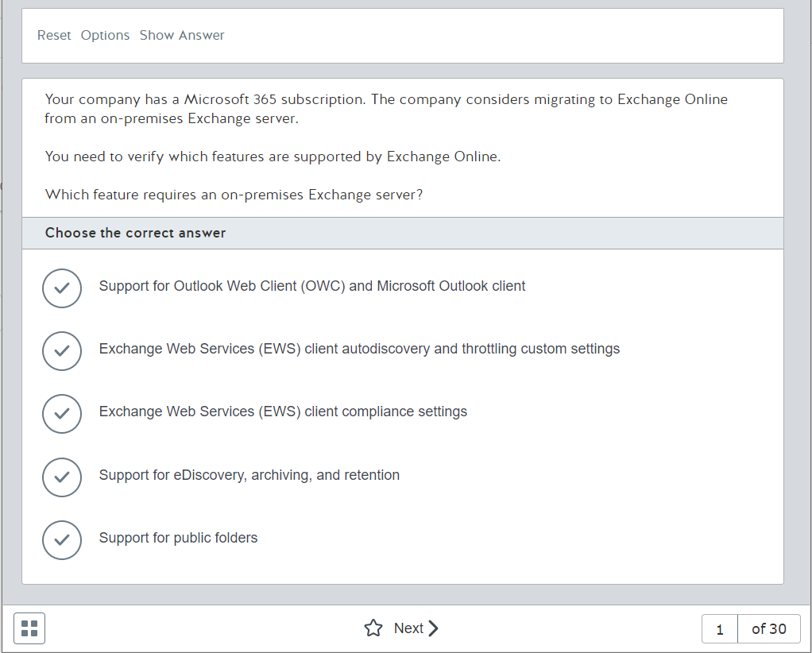812x653 pixels.
Task: Click the EWS autodiscovery and throttling text
Action: (x=359, y=349)
